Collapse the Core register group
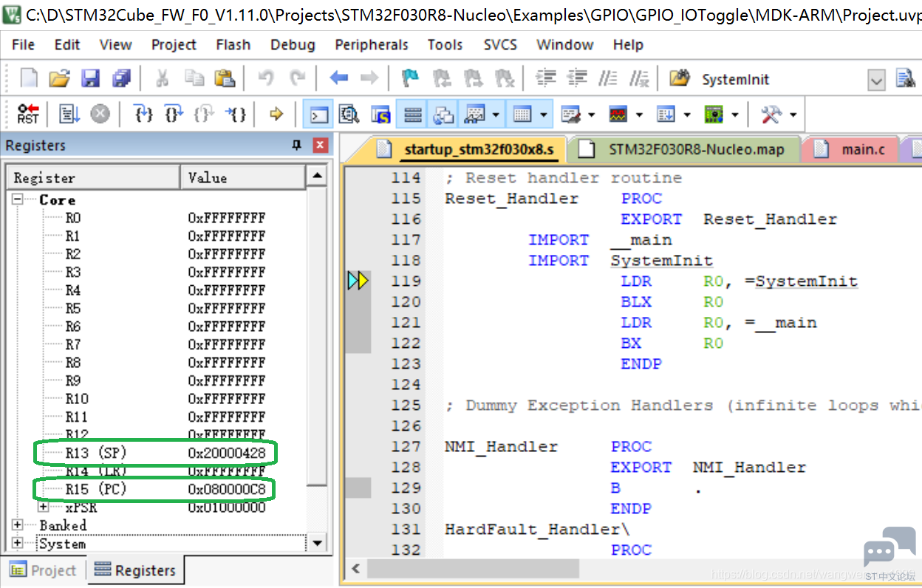The height and width of the screenshot is (588, 922). click(18, 199)
